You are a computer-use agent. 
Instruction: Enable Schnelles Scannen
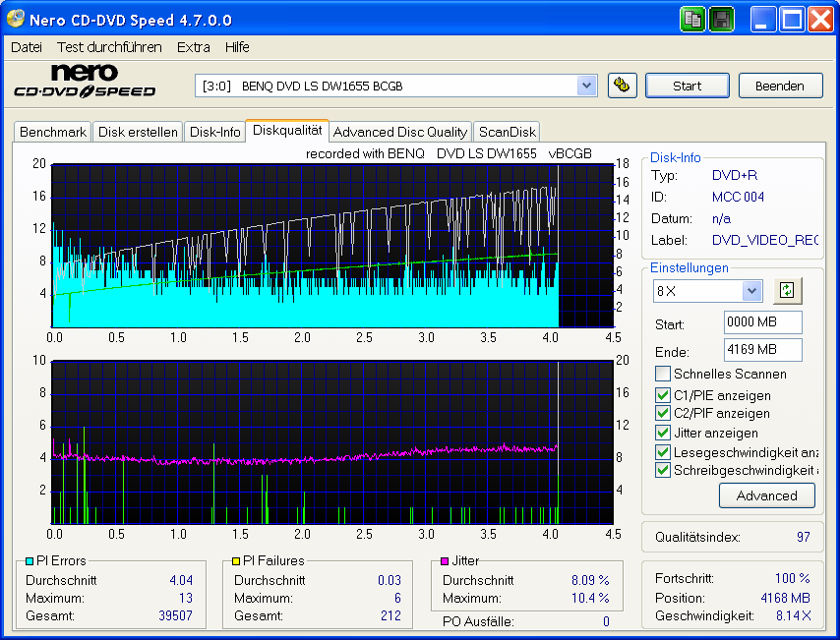click(x=663, y=374)
